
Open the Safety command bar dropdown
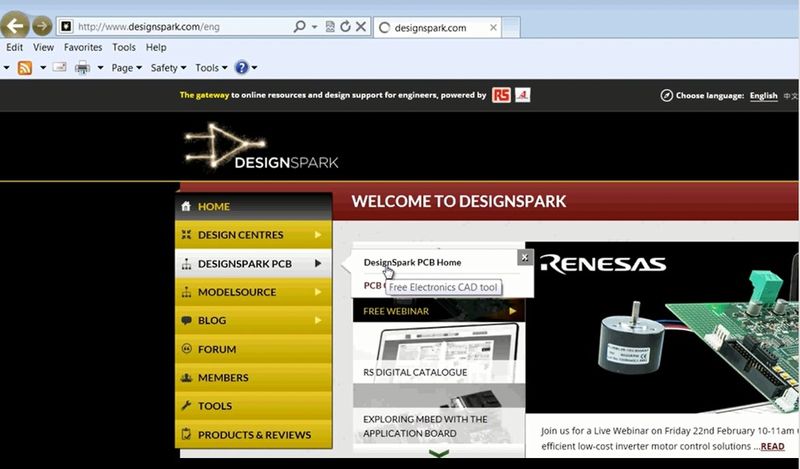(168, 68)
